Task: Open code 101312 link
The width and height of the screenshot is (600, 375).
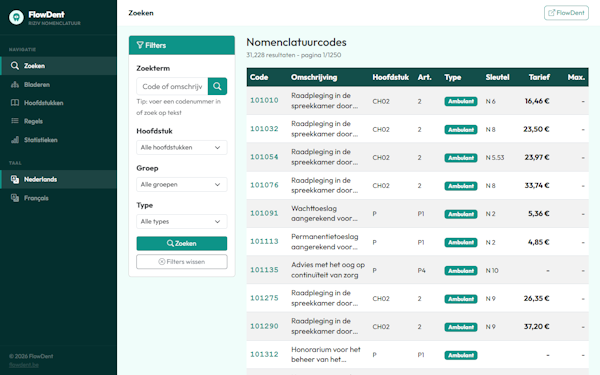Action: (x=264, y=354)
